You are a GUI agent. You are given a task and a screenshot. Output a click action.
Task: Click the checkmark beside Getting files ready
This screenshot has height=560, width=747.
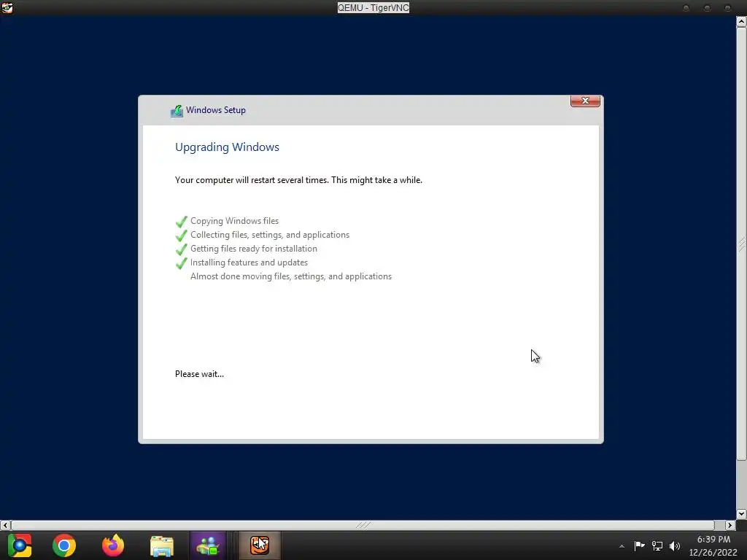pyautogui.click(x=182, y=249)
